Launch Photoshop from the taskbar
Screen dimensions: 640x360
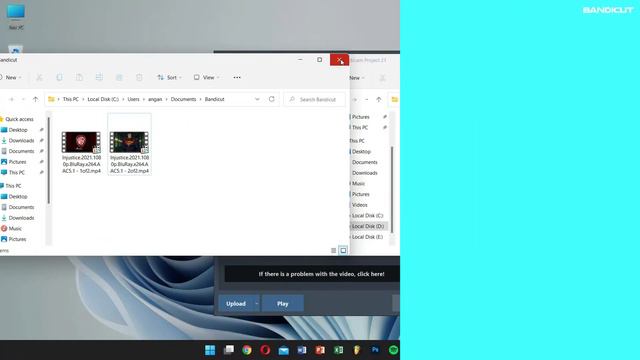coord(375,350)
